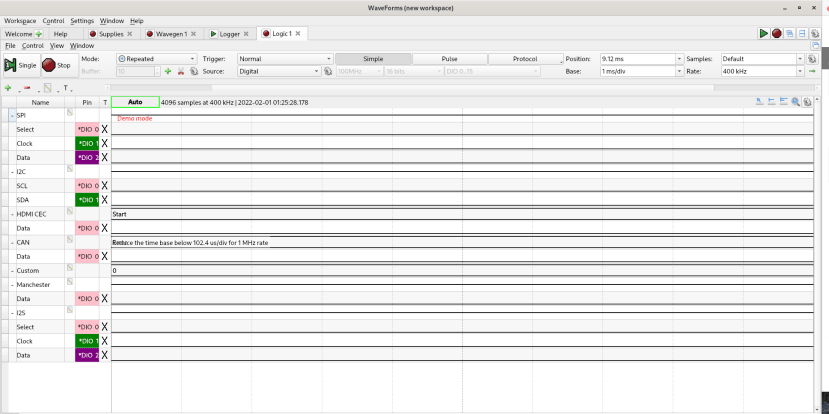
Task: Toggle trigger X for HDMI CEC Data
Action: 105,228
